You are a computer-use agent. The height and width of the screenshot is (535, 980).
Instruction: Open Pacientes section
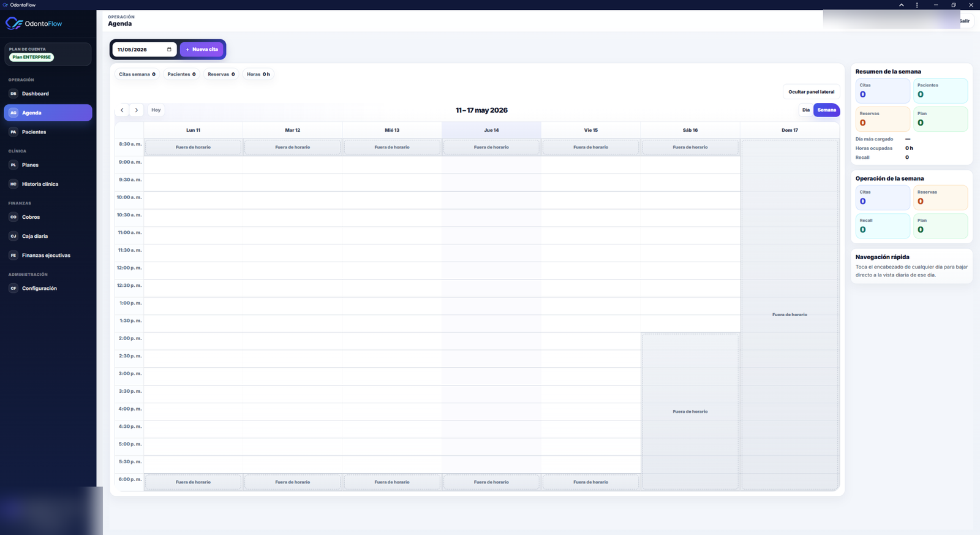(48, 132)
